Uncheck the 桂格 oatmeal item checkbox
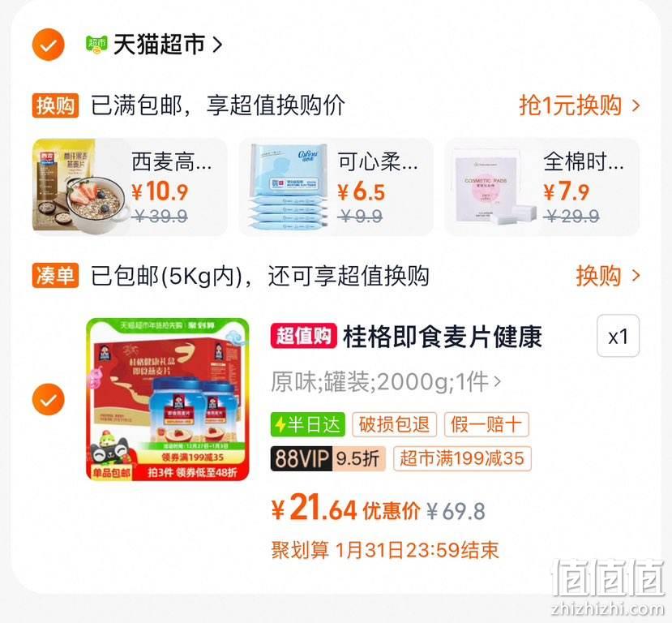This screenshot has width=672, height=623. [x=49, y=400]
